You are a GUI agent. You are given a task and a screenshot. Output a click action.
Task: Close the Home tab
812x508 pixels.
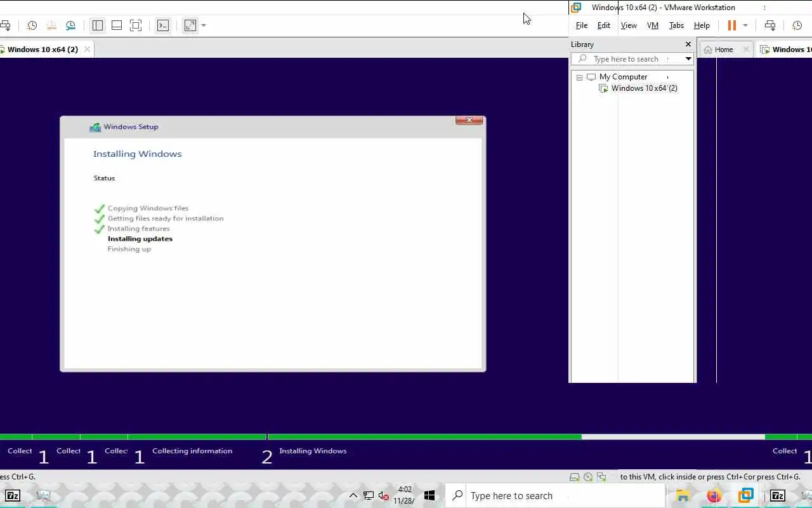point(746,50)
